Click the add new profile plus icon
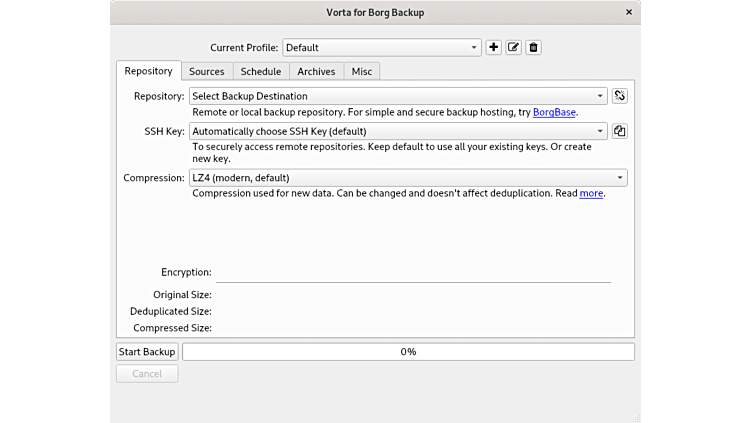The height and width of the screenshot is (423, 752). point(493,47)
